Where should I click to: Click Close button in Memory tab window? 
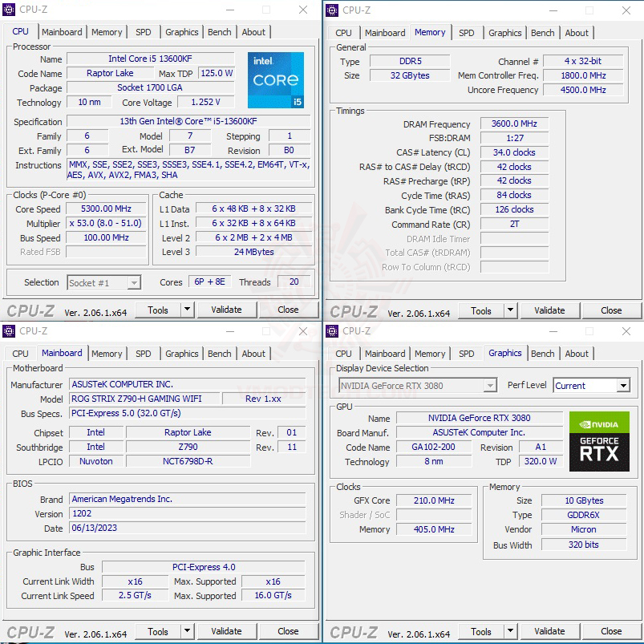611,310
